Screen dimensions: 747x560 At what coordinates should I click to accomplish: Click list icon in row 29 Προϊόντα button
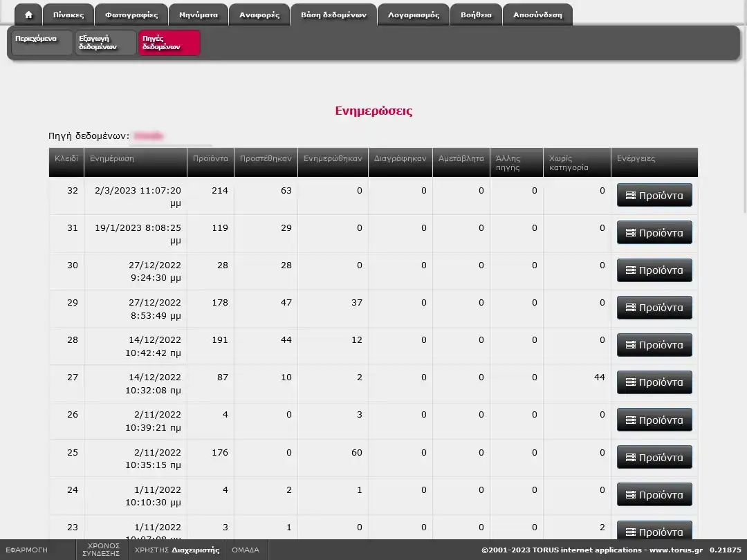click(630, 308)
